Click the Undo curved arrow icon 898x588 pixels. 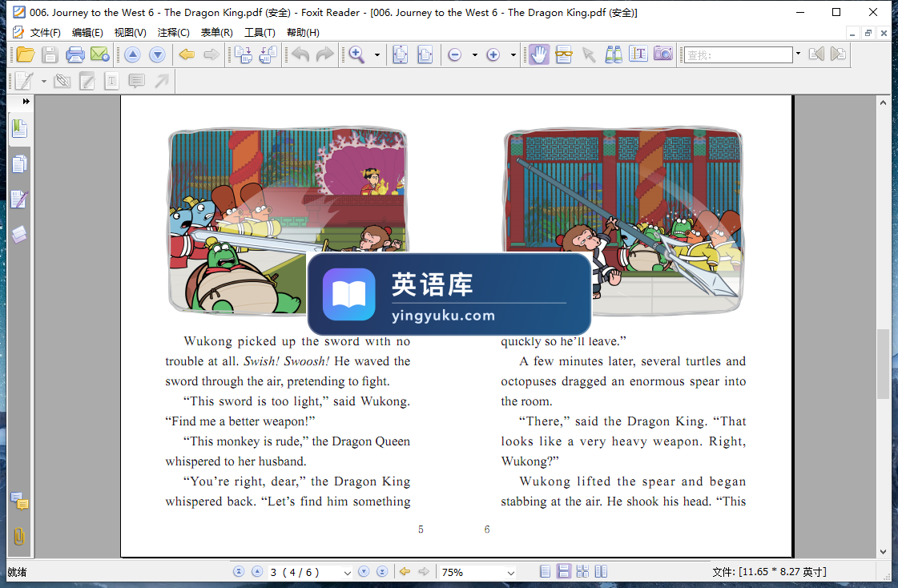300,54
